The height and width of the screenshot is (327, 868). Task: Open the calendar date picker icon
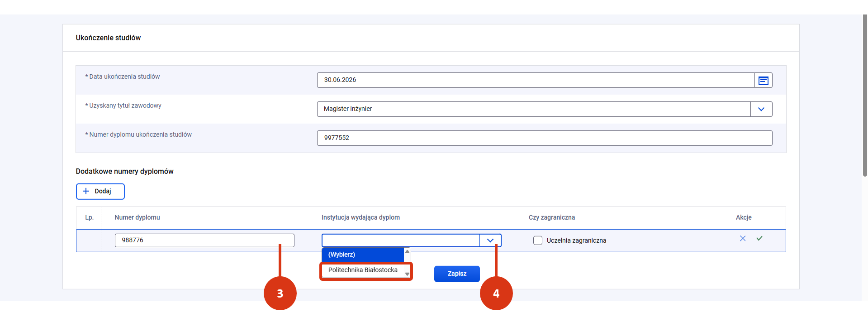[x=763, y=80]
